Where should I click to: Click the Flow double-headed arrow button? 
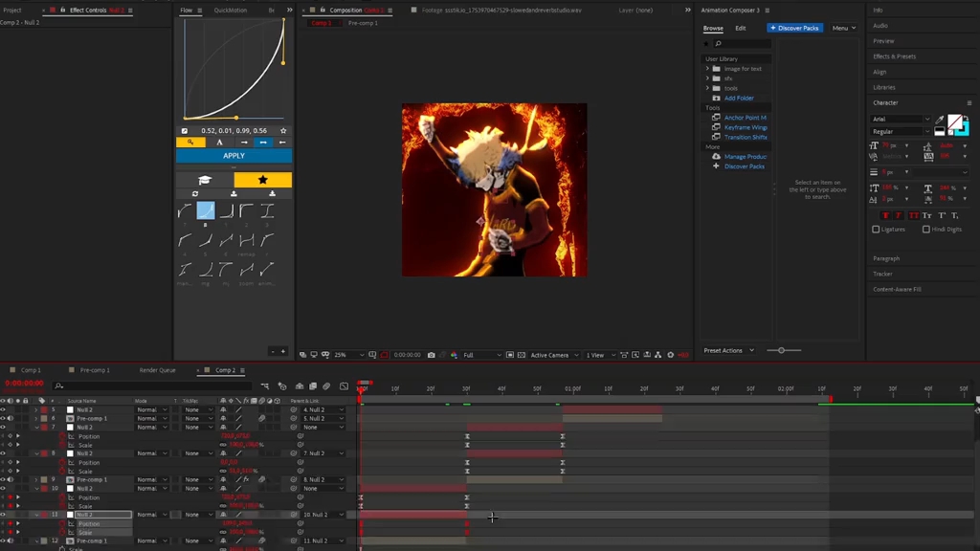tap(263, 143)
